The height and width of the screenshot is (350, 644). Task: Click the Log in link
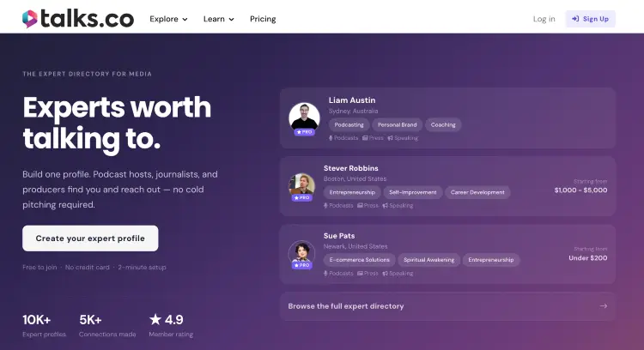[544, 19]
